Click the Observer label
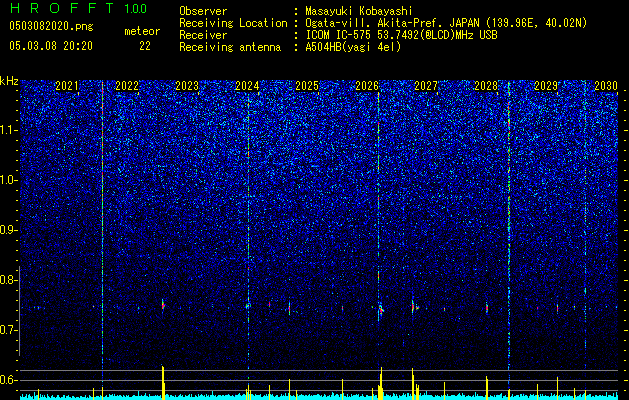This screenshot has height=400, width=629. click(203, 11)
